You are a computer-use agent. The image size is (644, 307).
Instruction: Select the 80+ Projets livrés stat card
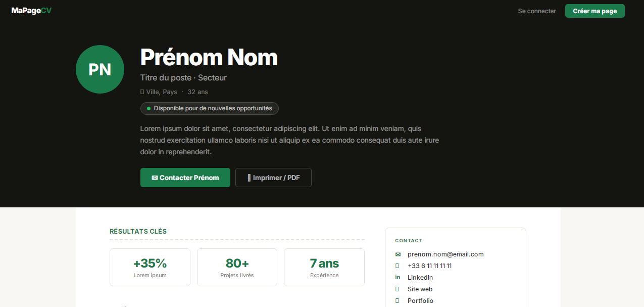pyautogui.click(x=237, y=267)
